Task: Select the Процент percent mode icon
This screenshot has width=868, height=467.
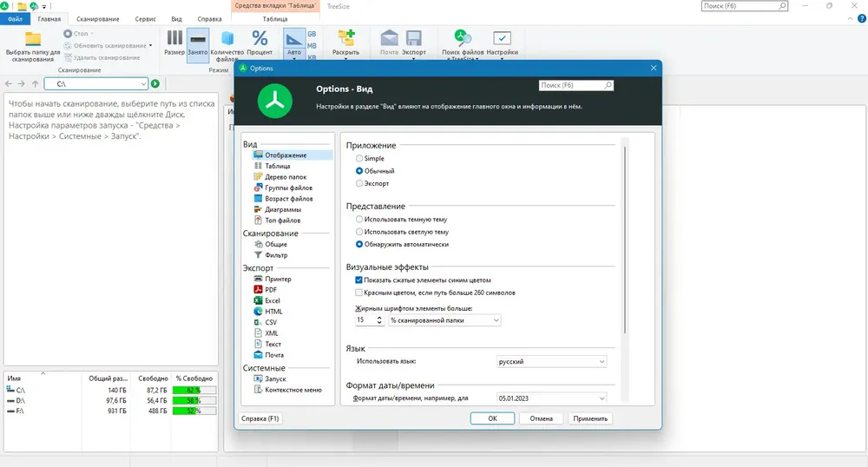Action: point(260,38)
